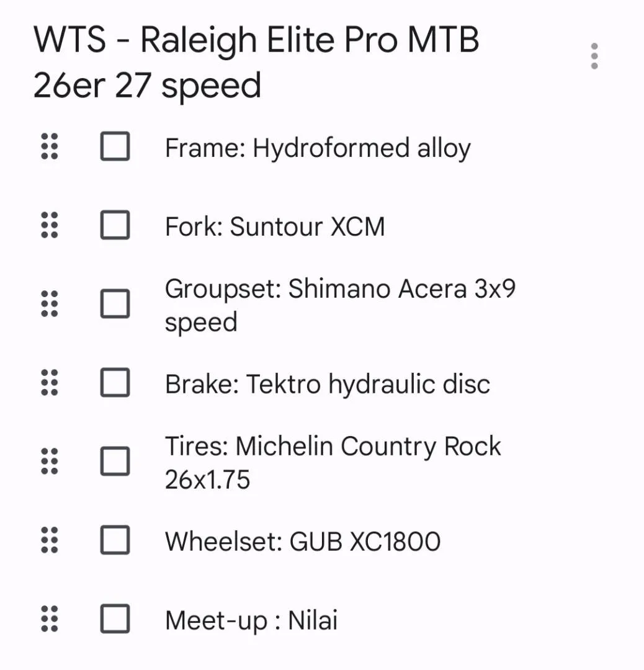Click drag handle beside Fork: Suntour XCM
644x670 pixels.
click(x=50, y=225)
